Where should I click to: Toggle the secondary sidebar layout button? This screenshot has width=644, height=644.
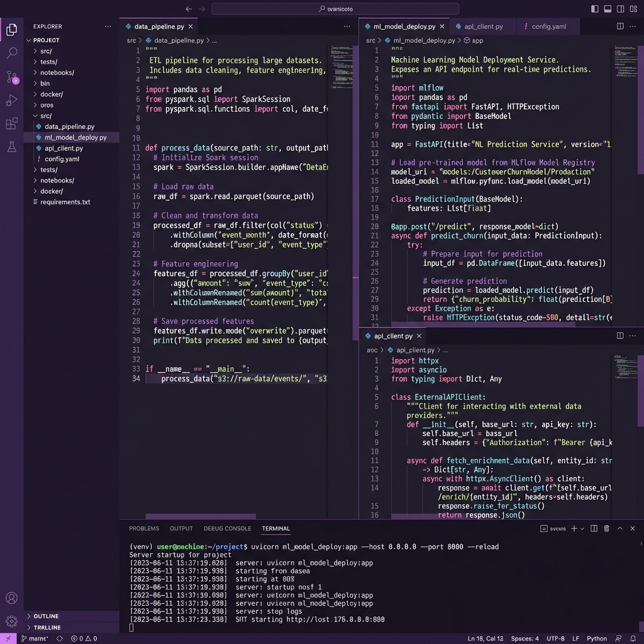click(621, 9)
